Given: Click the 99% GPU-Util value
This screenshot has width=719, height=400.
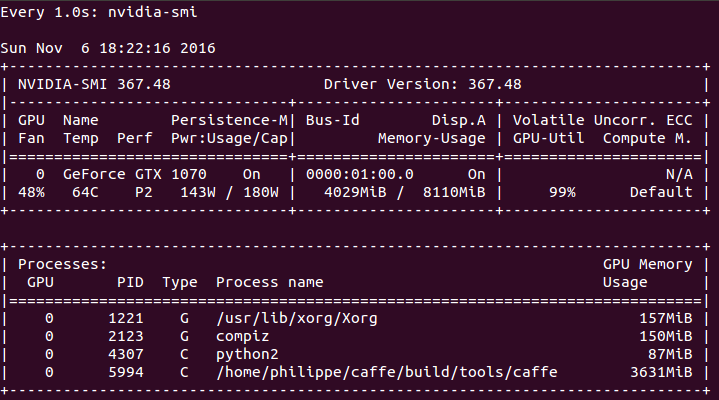Looking at the screenshot, I should [562, 192].
